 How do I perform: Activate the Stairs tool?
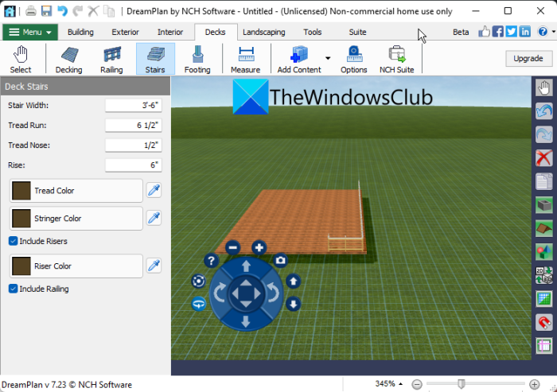155,59
